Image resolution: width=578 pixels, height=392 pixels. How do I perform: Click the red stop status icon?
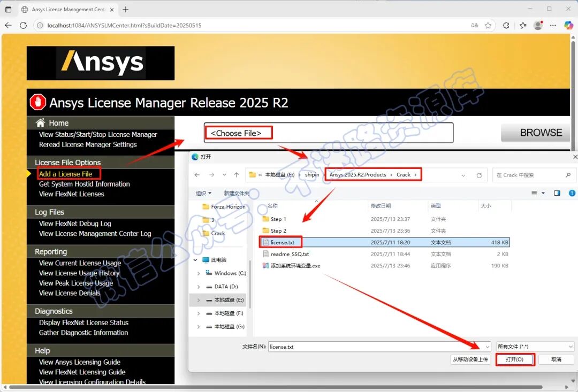[37, 102]
